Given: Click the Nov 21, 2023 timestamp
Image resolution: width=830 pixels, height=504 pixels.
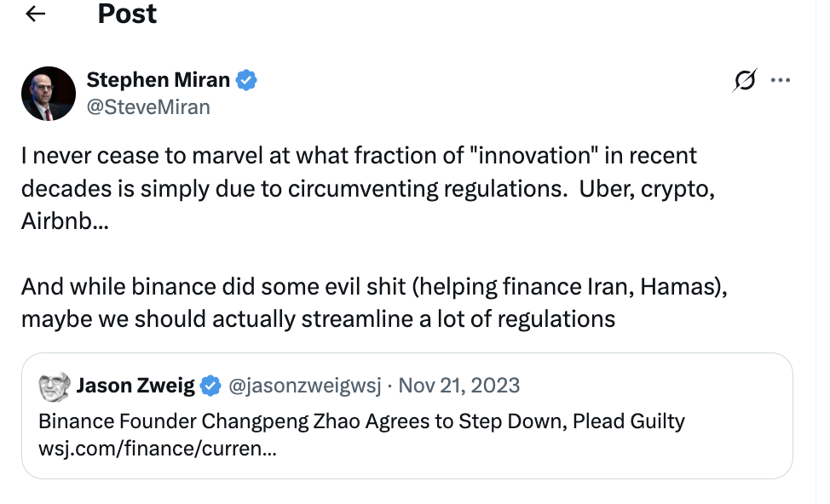Looking at the screenshot, I should (458, 386).
